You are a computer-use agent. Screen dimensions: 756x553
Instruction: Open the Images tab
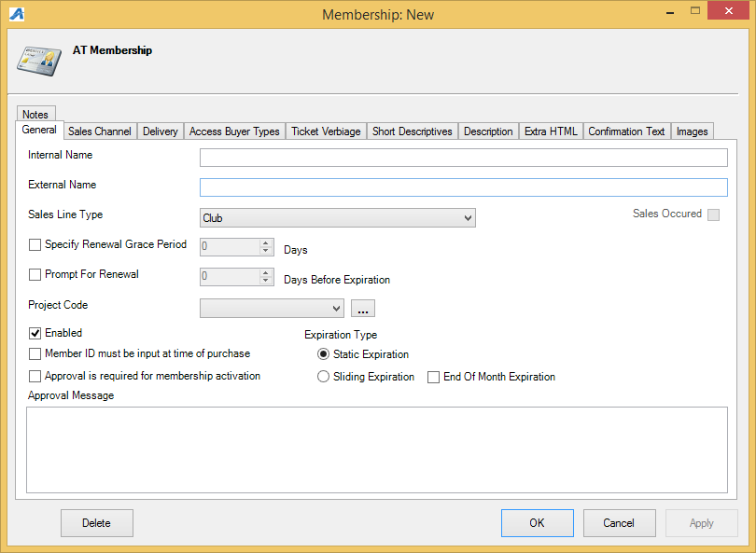point(693,131)
